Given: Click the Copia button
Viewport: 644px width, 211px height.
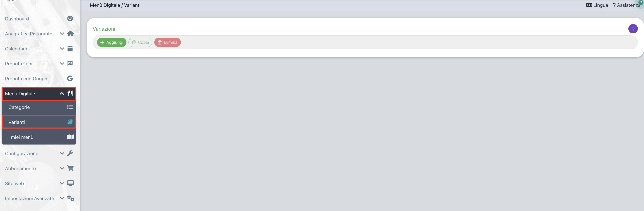Looking at the screenshot, I should click(x=140, y=42).
